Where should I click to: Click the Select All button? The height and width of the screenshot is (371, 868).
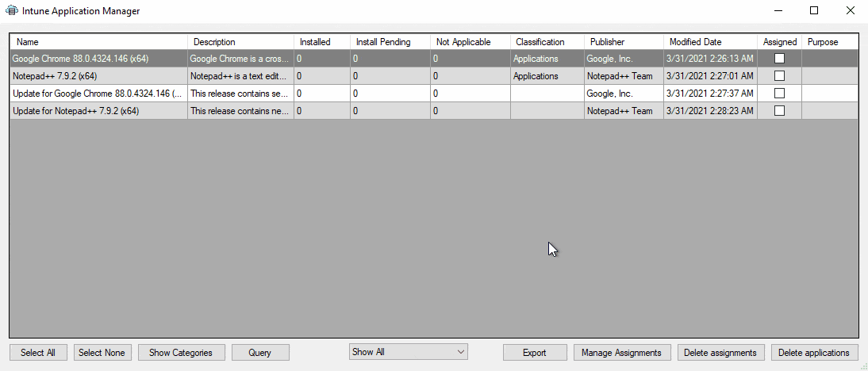click(x=38, y=353)
